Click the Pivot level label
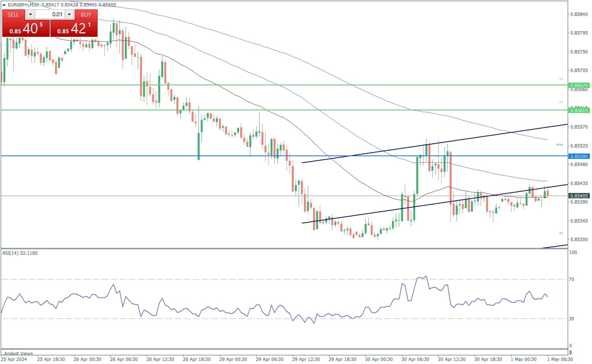Screen dimensions: 592x364 coord(559,145)
